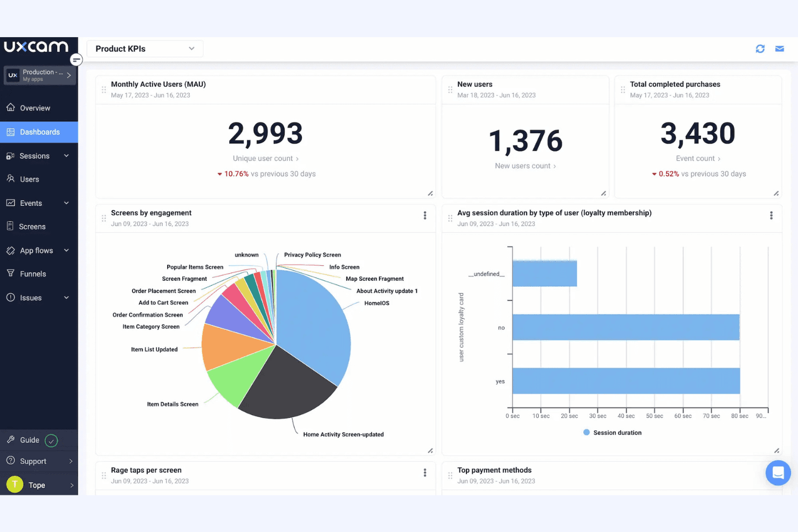Screen dimensions: 798x532
Task: Open the Event count link
Action: click(x=698, y=158)
